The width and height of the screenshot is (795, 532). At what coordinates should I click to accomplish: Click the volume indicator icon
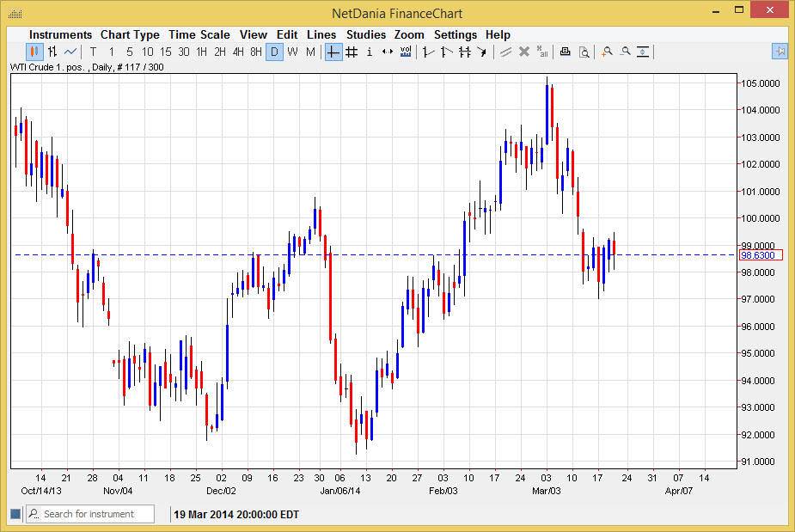click(404, 52)
